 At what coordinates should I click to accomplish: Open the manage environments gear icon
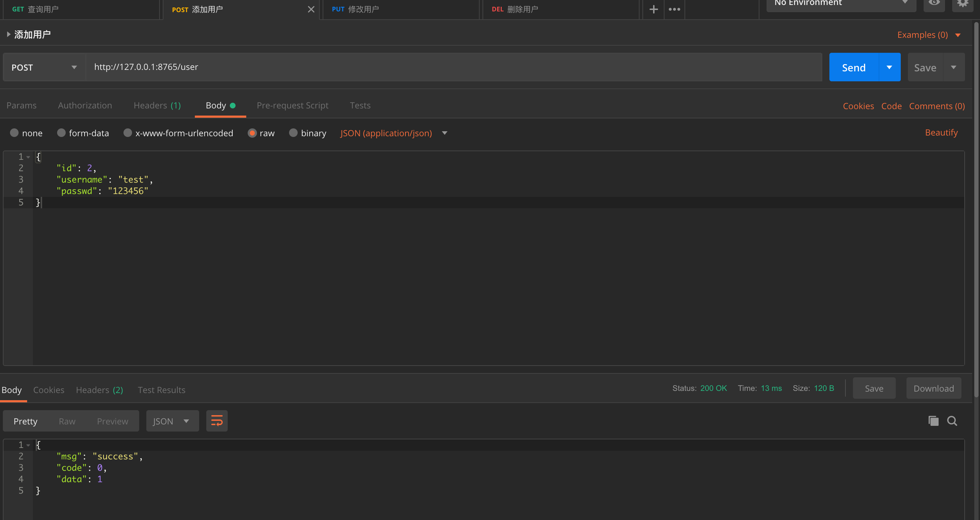click(x=963, y=3)
